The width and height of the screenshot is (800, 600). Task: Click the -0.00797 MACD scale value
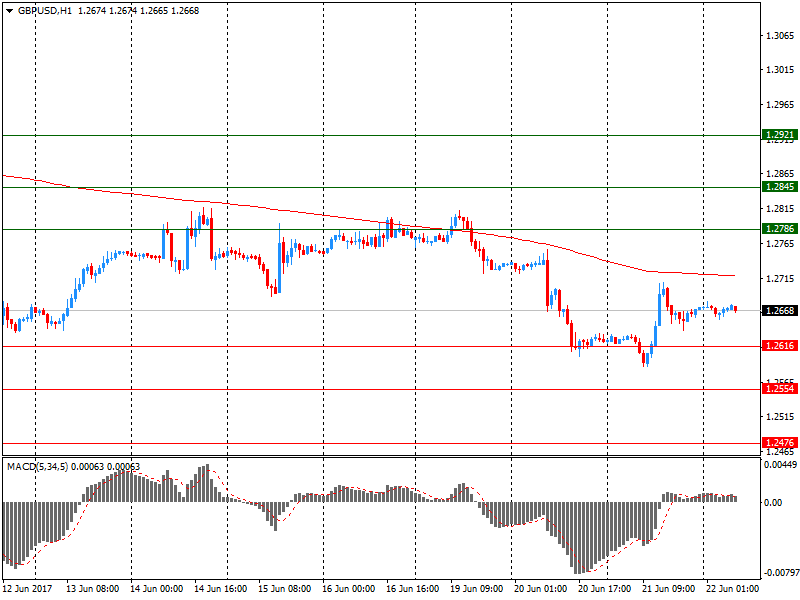780,573
